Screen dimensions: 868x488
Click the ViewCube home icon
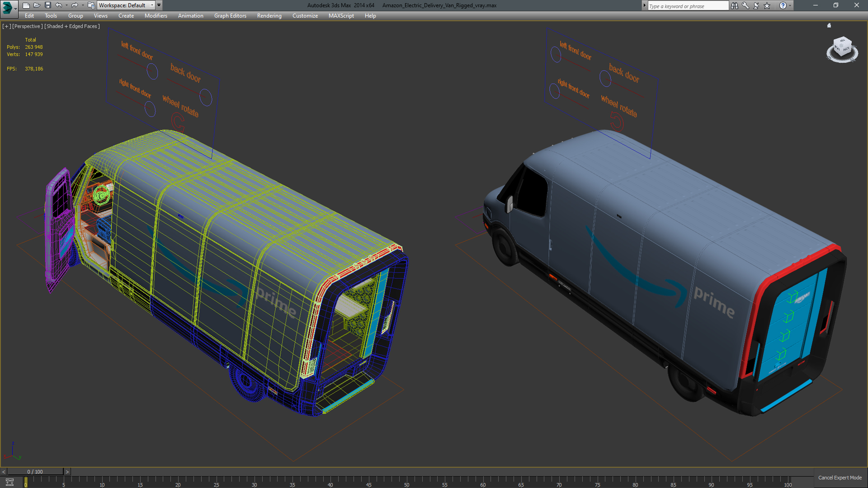[829, 26]
